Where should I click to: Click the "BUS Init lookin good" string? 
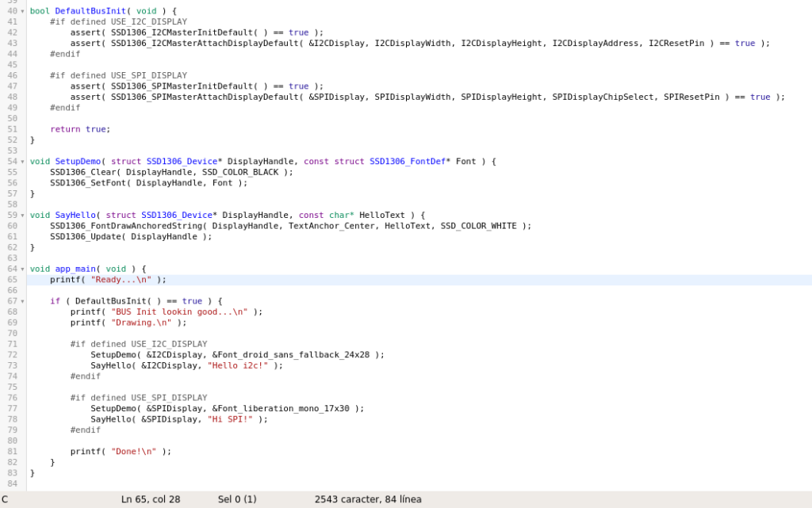click(179, 312)
